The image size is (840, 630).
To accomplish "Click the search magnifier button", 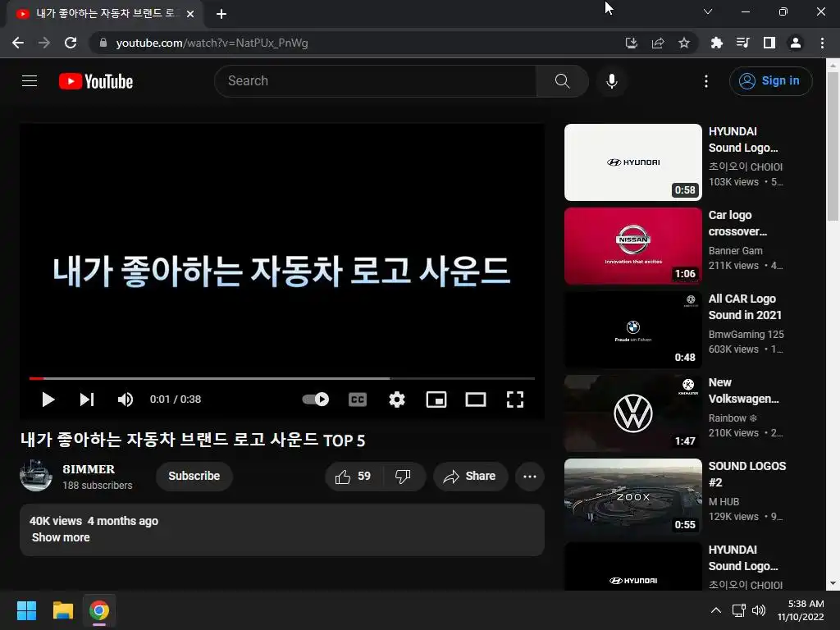I will [562, 81].
